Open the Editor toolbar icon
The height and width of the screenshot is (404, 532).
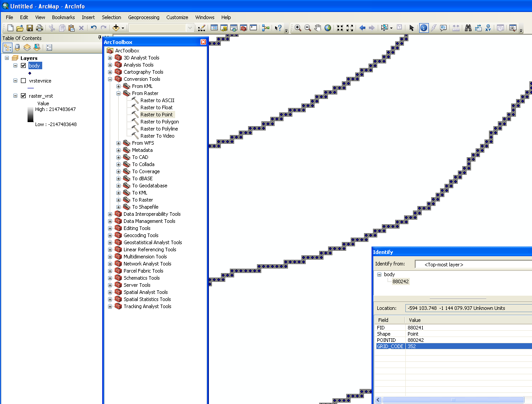click(x=201, y=28)
